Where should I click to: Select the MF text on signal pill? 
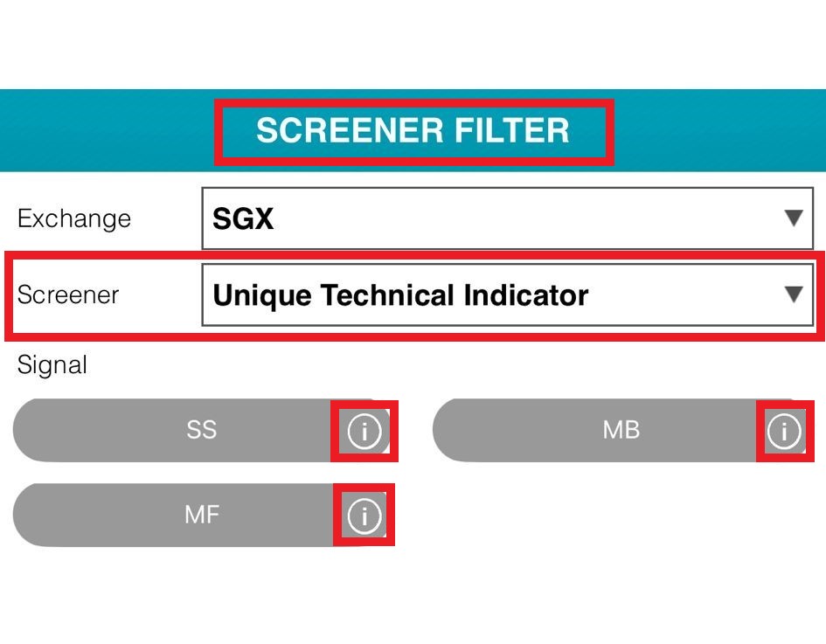202,515
